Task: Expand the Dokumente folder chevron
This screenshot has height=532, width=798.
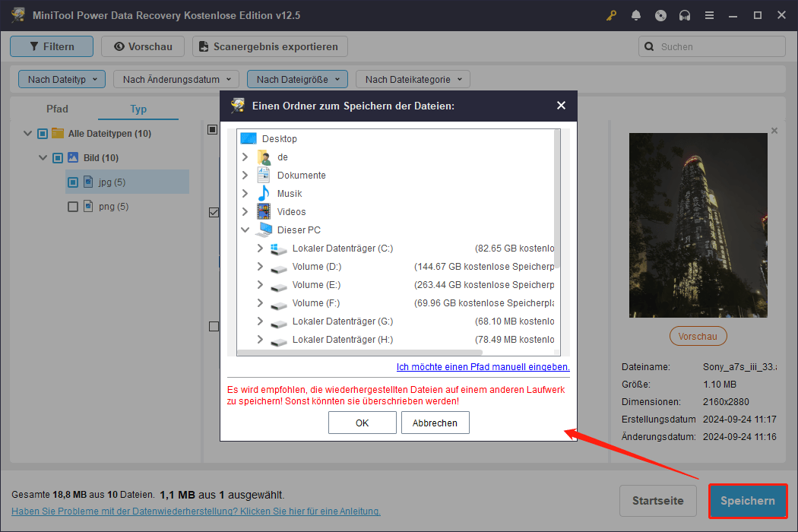Action: 245,175
